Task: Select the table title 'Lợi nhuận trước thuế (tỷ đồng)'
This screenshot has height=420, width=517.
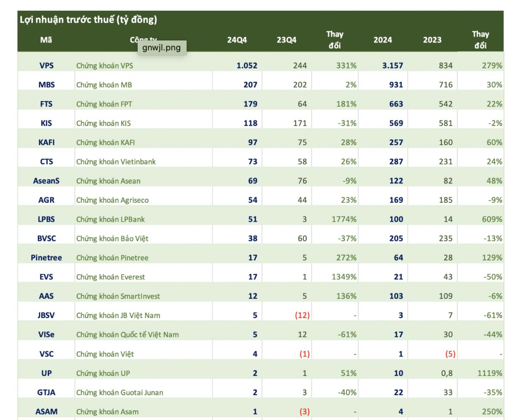Action: 88,19
